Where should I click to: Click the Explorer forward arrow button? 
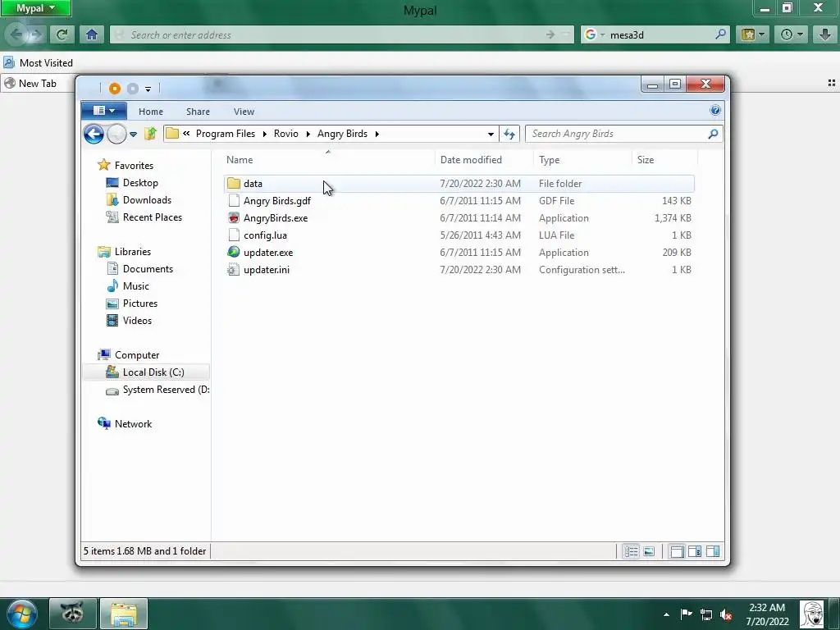pos(116,134)
